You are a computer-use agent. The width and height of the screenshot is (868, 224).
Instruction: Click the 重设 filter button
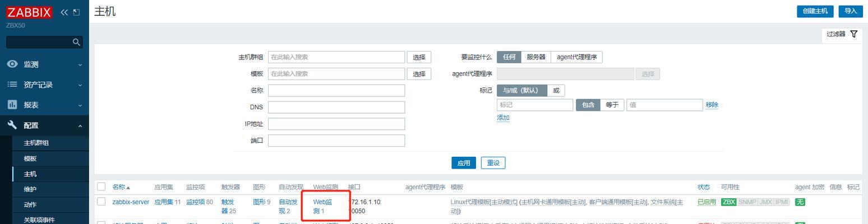(493, 163)
